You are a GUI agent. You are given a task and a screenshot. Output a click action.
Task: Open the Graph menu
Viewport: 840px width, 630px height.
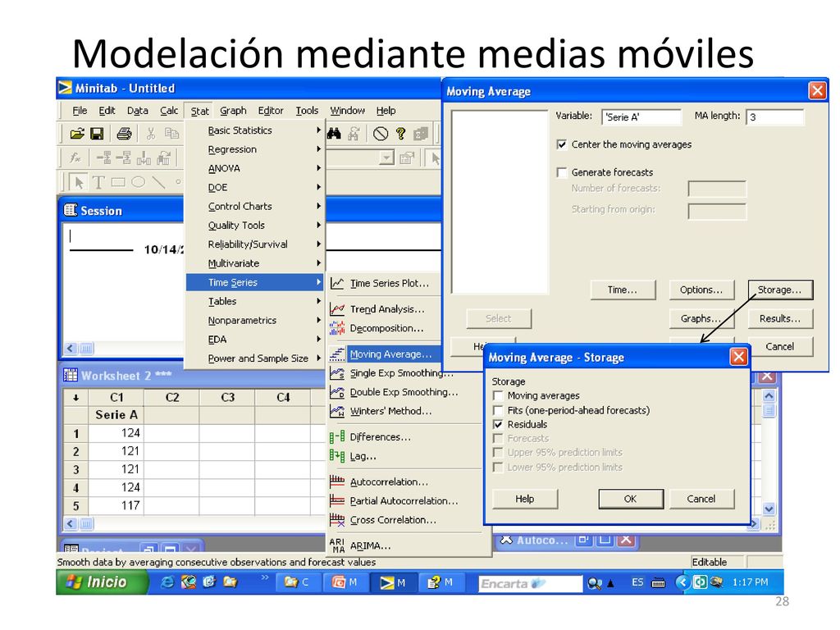[x=233, y=111]
